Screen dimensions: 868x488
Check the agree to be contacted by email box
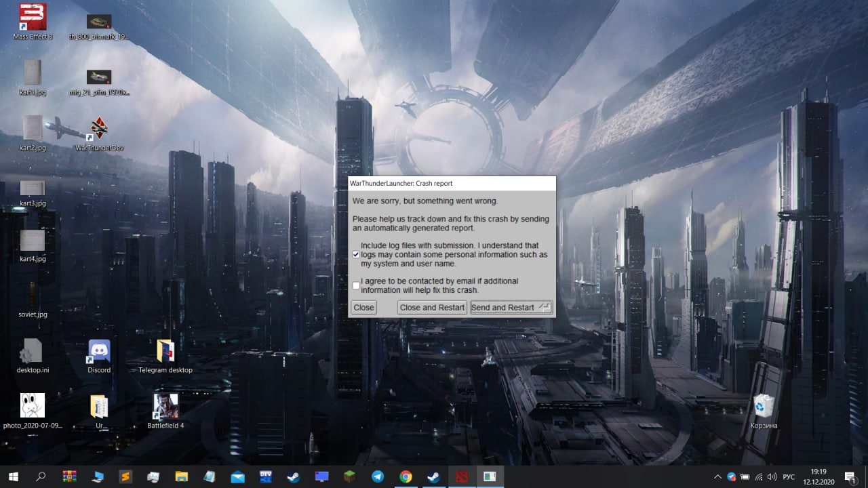(x=356, y=285)
